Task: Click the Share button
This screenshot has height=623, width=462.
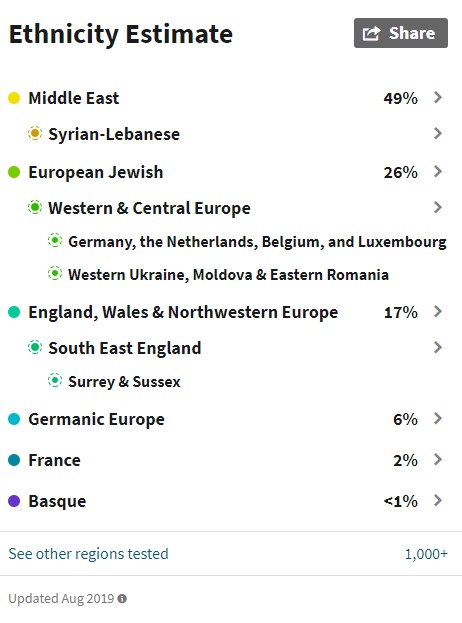Action: coord(401,33)
